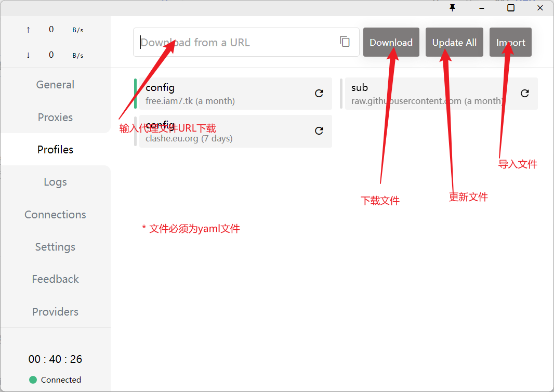Minimize the Clash window
554x392 pixels.
pyautogui.click(x=482, y=8)
